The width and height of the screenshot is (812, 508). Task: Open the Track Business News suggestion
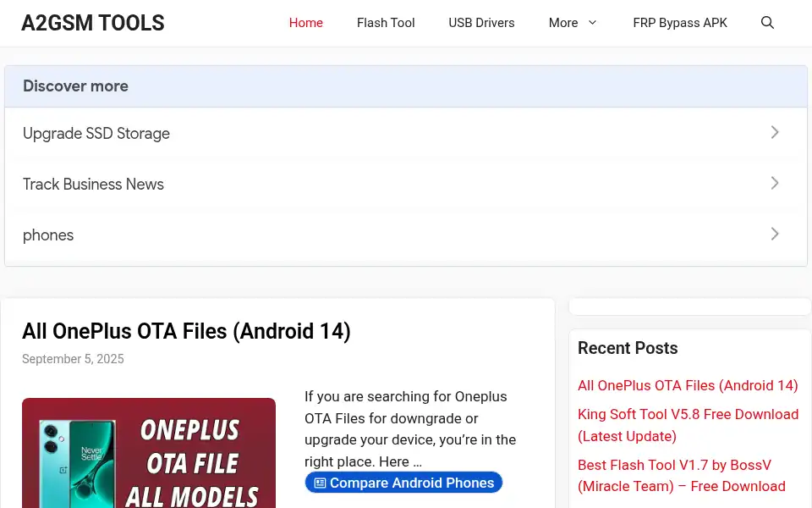click(406, 184)
